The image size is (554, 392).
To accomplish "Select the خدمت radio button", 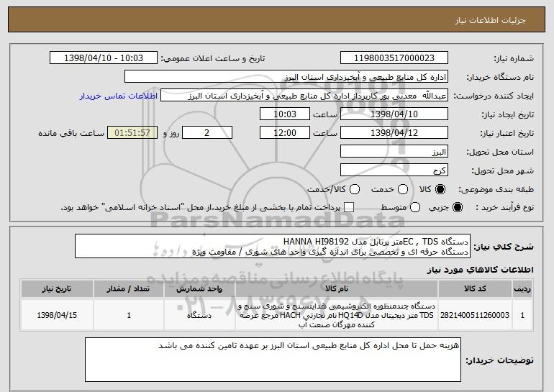I will click(x=403, y=189).
